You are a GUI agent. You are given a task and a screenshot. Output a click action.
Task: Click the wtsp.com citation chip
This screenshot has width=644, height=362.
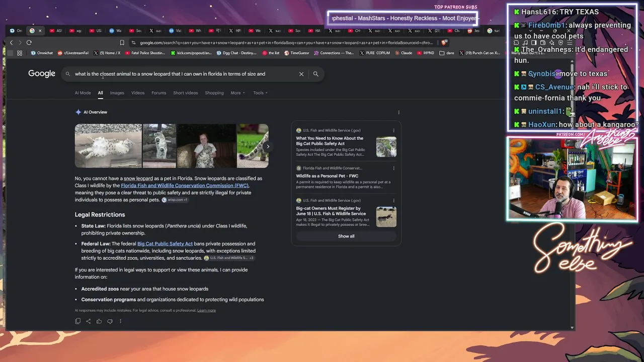point(175,200)
